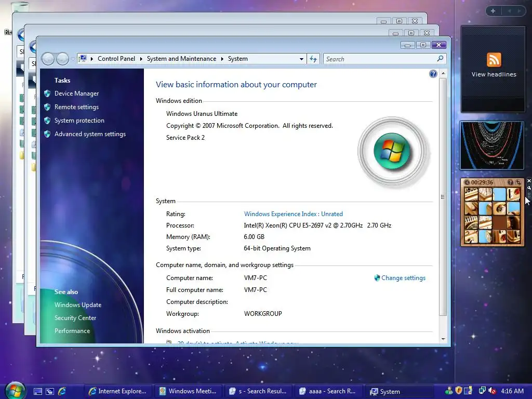This screenshot has width=532, height=399.
Task: Click sidebar next gadgets page arrow
Action: (x=519, y=11)
